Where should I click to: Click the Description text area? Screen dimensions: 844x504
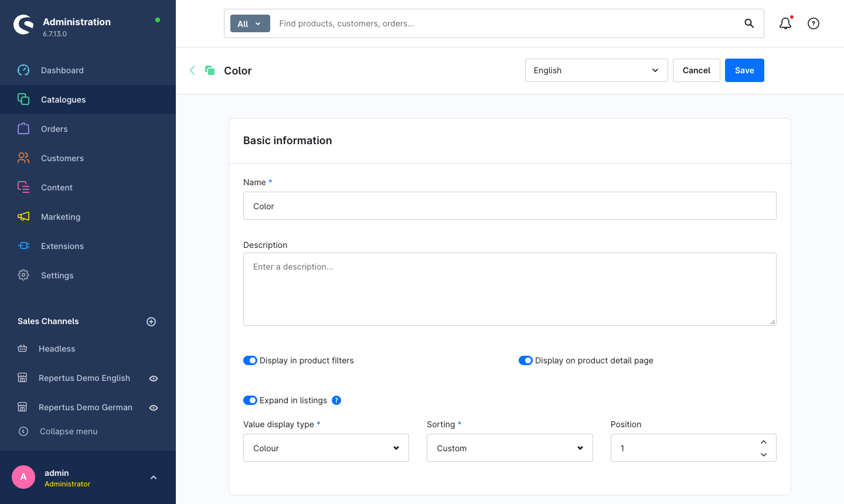point(510,289)
